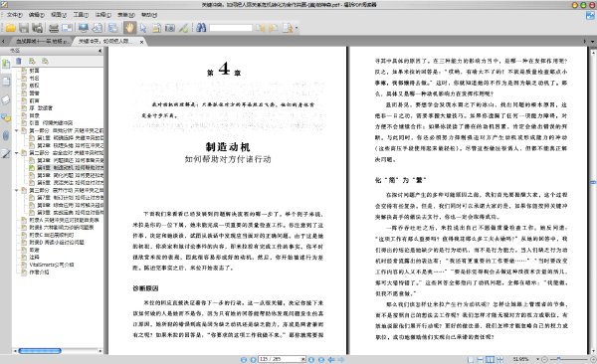Open the Comments sidebar icon
This screenshot has height=364, width=597.
coord(6,117)
